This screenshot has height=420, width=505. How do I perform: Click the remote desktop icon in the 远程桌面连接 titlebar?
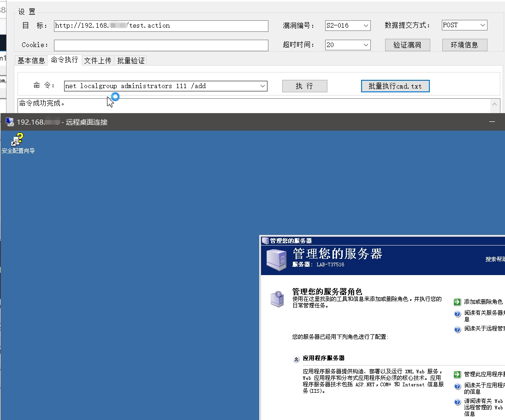tap(9, 122)
